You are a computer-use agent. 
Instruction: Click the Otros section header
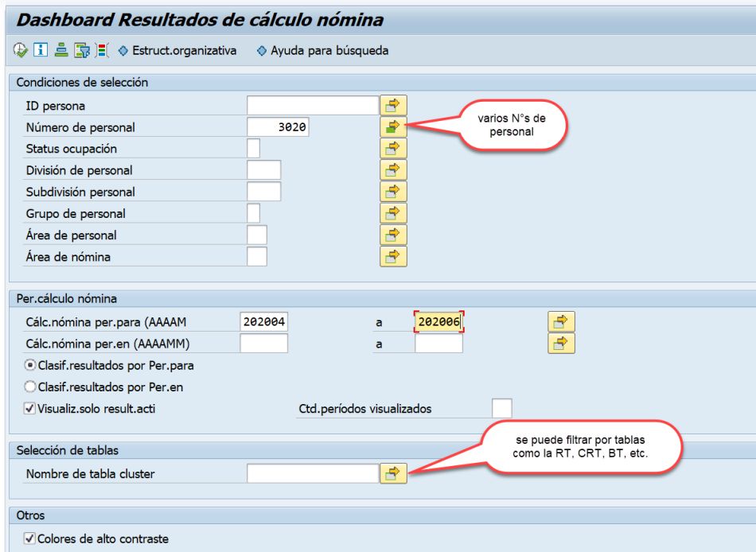(x=30, y=515)
